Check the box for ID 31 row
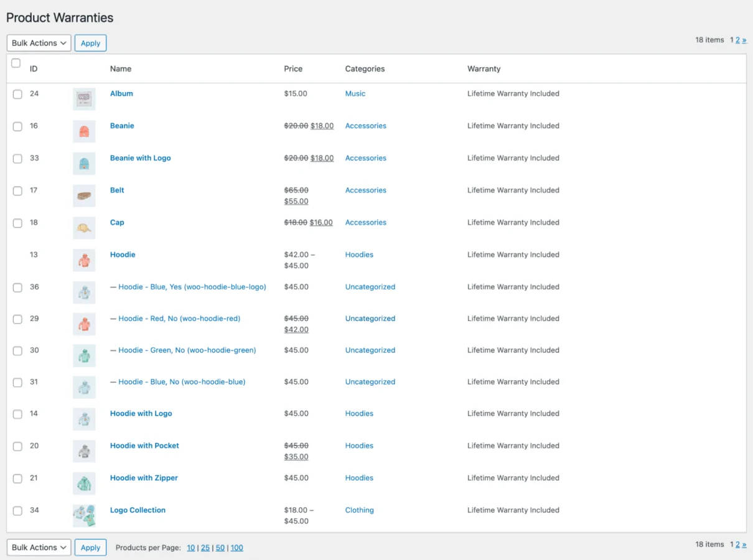The image size is (753, 560). 17,383
